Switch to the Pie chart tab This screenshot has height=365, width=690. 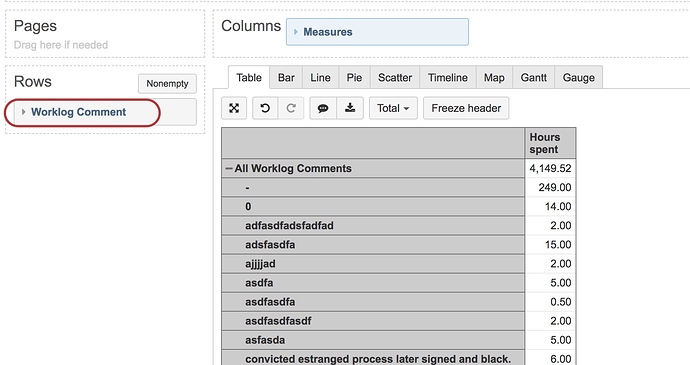(x=354, y=77)
